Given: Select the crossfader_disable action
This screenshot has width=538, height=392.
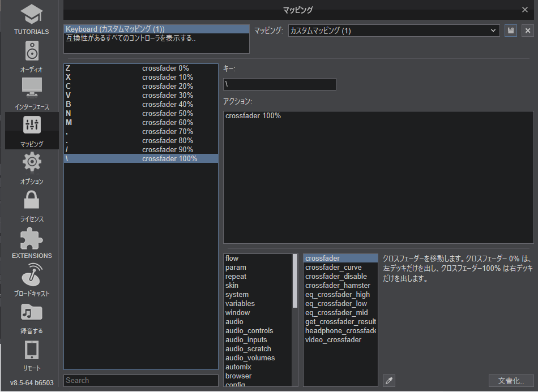Looking at the screenshot, I should (340, 277).
